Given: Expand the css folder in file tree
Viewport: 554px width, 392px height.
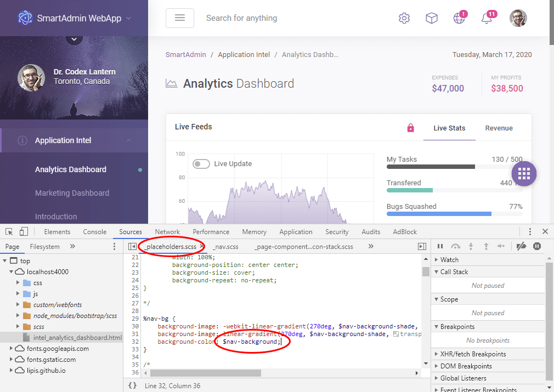Looking at the screenshot, I should [x=18, y=283].
